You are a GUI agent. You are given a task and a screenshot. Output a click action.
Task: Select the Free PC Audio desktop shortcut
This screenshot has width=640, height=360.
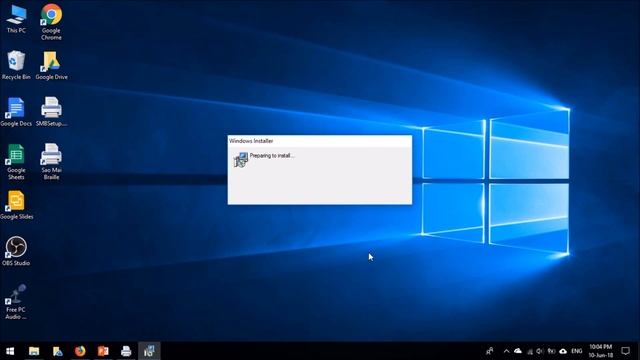[16, 302]
